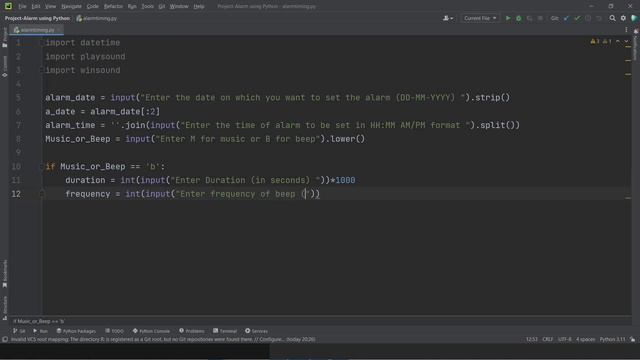Open the Current File run configuration dropdown

click(480, 18)
